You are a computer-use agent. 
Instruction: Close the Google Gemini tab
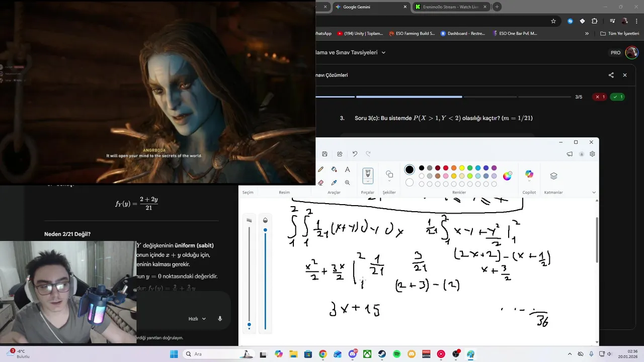click(x=405, y=7)
